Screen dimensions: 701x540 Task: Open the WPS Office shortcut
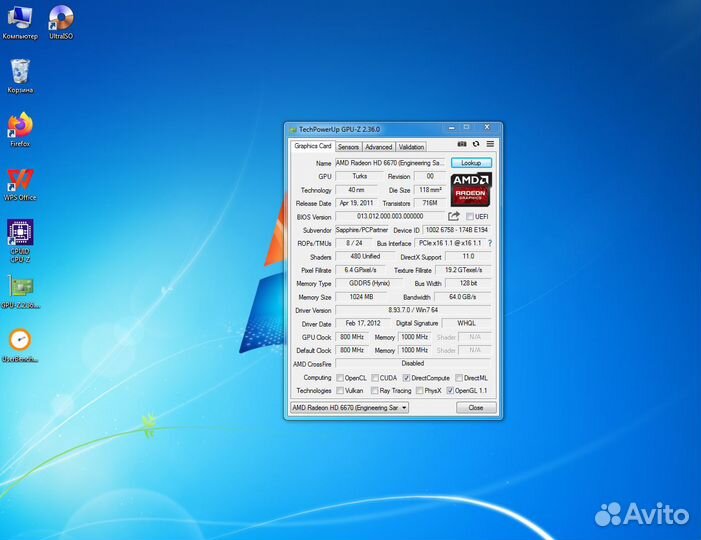[x=20, y=184]
